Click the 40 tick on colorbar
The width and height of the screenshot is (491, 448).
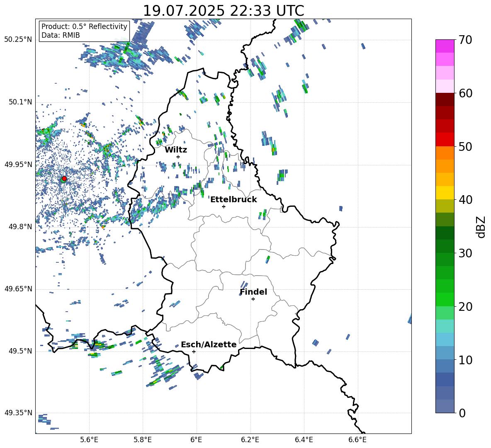point(465,200)
